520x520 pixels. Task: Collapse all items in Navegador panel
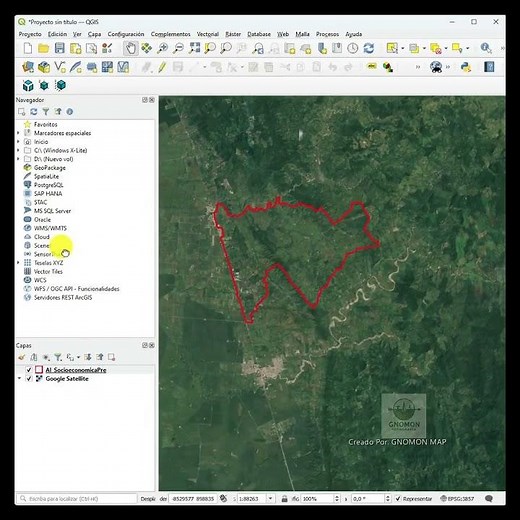pos(58,112)
